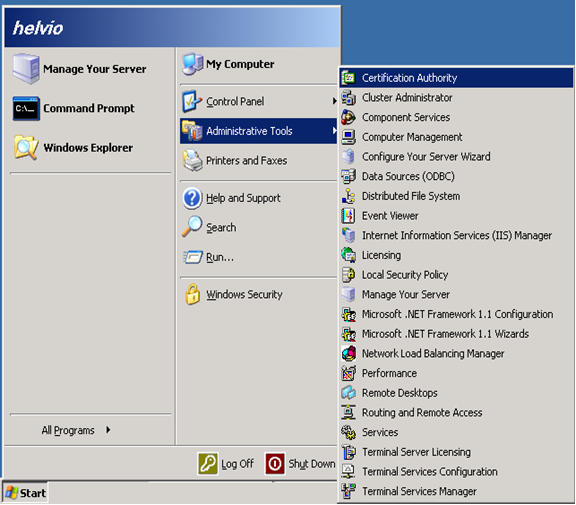Open Terminal Server Licensing
576x505 pixels.
click(456, 452)
